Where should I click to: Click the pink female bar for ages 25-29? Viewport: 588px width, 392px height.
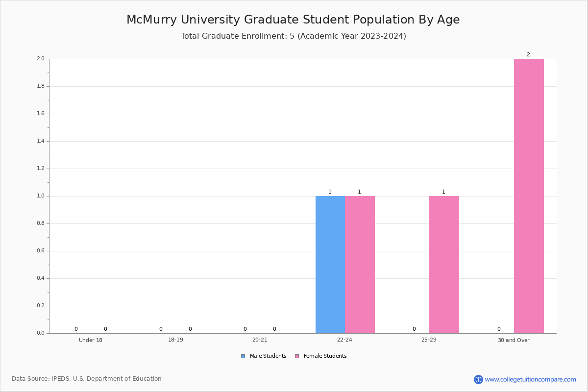(x=444, y=265)
